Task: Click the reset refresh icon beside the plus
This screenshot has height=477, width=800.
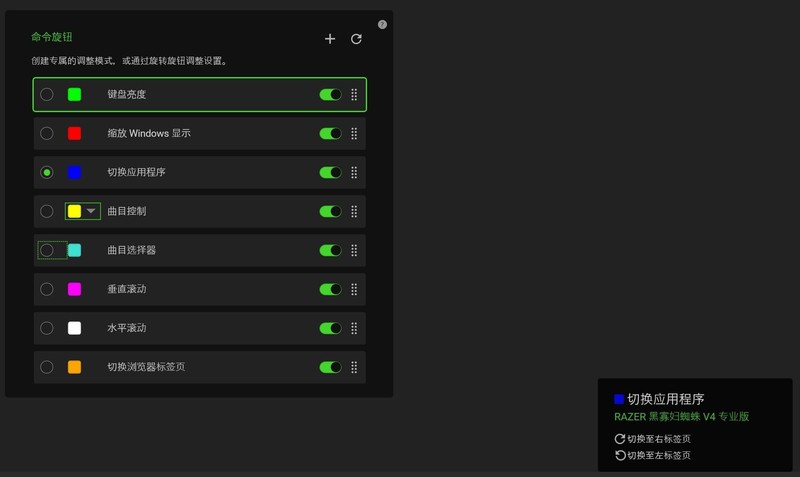Action: click(356, 39)
